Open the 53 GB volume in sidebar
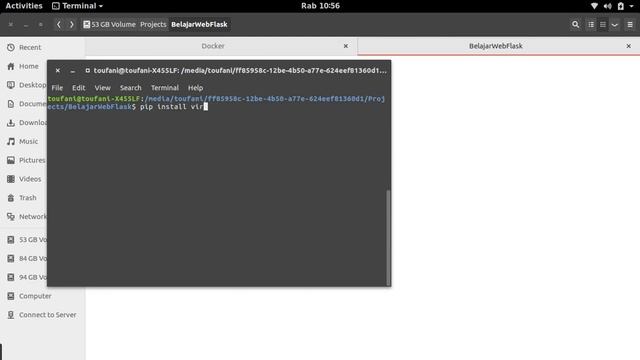 point(27,240)
